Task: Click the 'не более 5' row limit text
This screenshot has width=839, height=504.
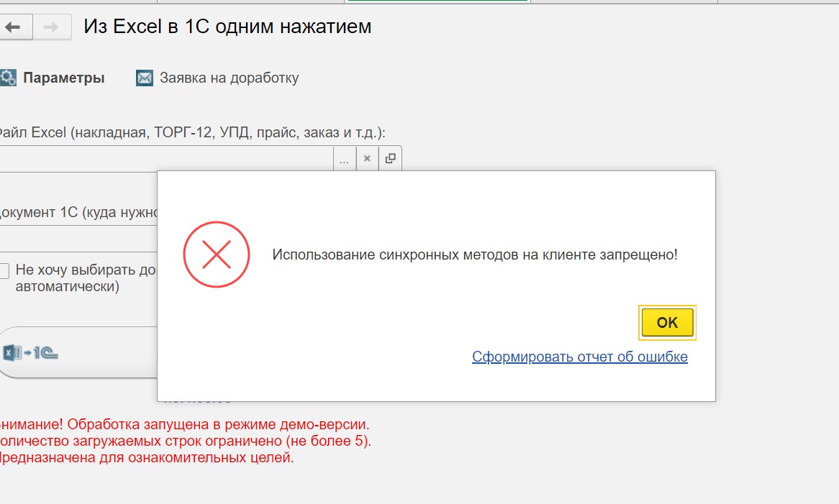Action: tap(327, 441)
